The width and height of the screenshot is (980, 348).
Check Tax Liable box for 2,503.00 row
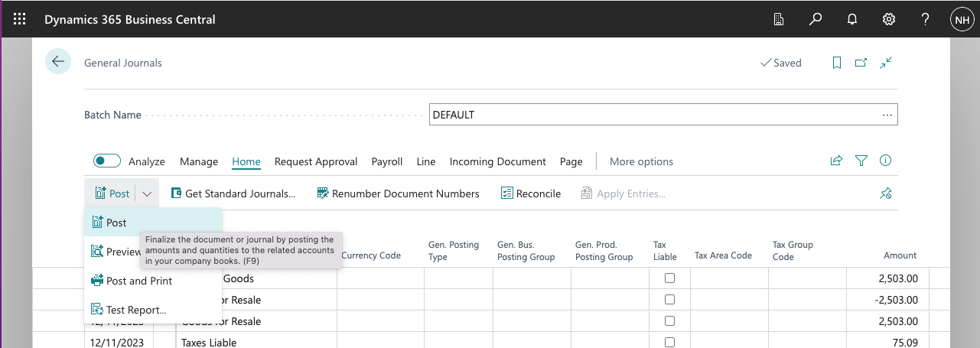click(x=669, y=278)
